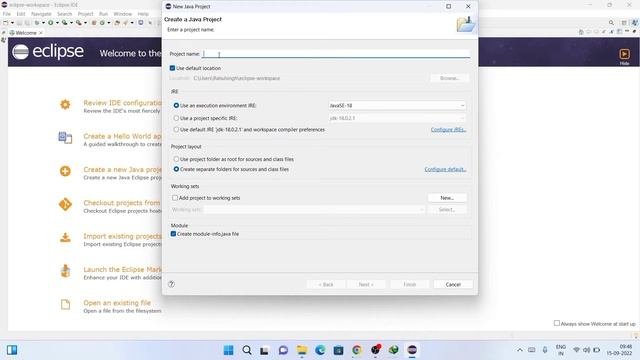
Task: Click the green Run icon in Eclipse toolbar
Action: click(51, 23)
